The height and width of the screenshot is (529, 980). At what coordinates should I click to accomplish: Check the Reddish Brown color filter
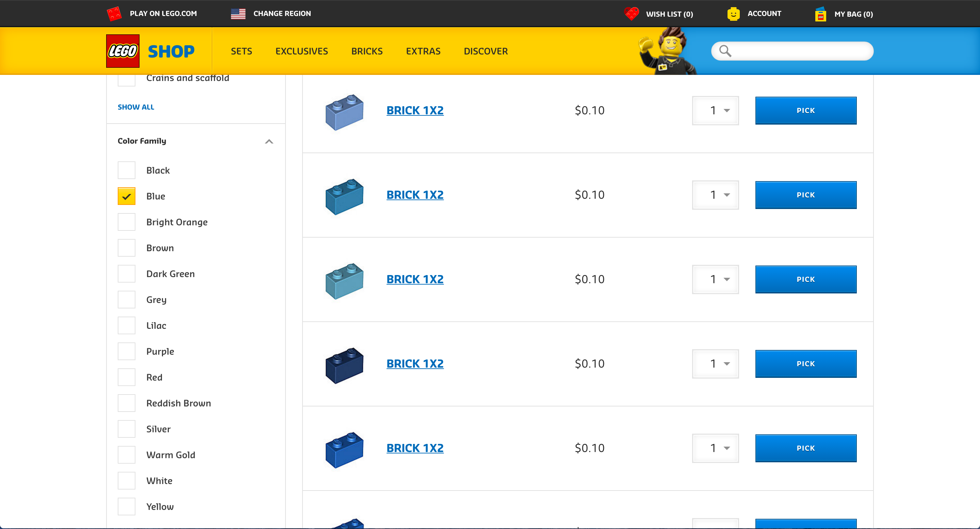pos(126,403)
